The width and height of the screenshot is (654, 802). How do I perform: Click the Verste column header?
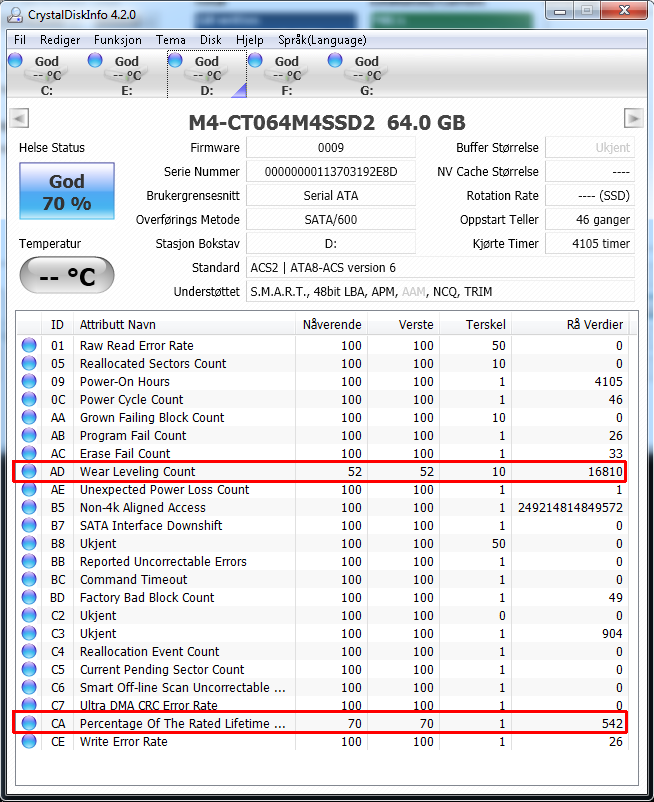coord(403,325)
